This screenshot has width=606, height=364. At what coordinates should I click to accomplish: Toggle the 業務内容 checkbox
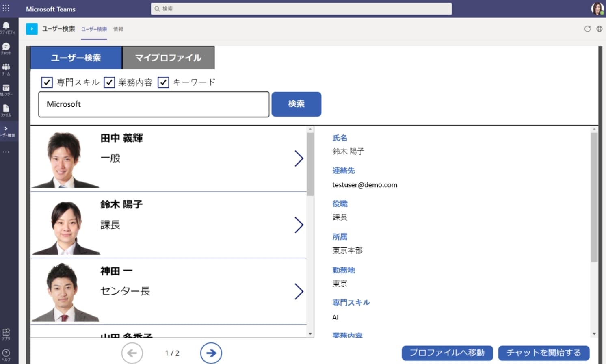pos(109,82)
